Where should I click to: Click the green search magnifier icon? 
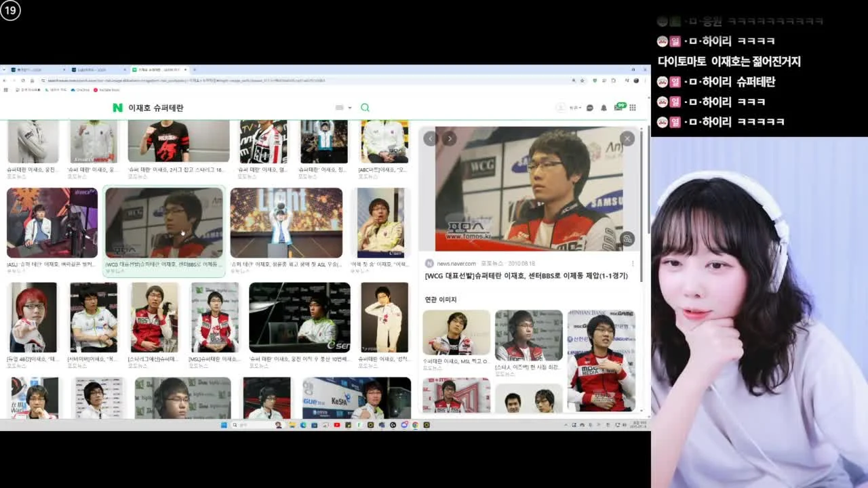click(365, 108)
